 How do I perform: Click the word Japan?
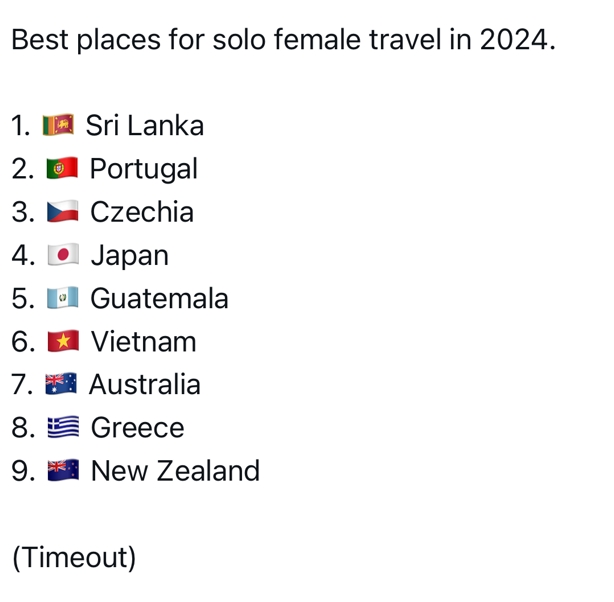tap(130, 256)
